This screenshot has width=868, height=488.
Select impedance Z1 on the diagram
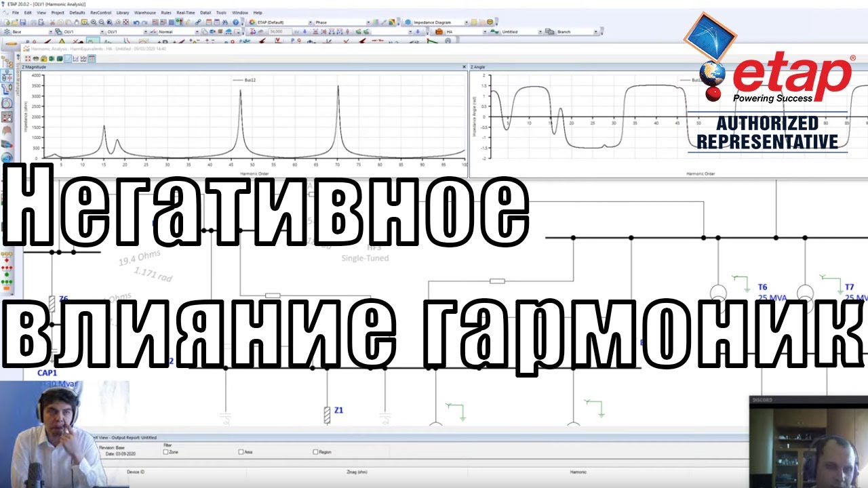click(328, 414)
